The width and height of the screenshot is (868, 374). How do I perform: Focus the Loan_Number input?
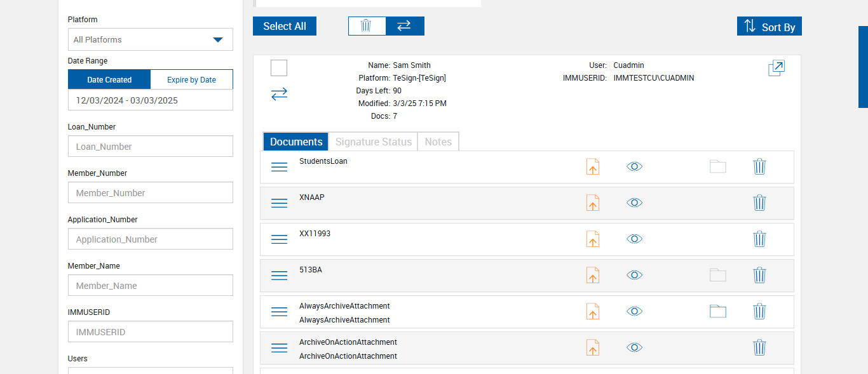[151, 146]
